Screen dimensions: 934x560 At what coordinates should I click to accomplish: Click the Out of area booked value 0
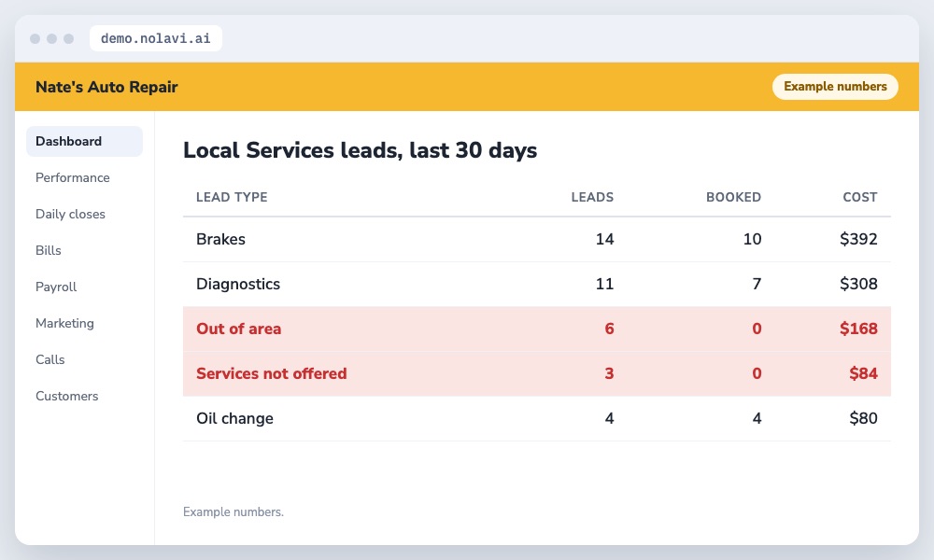(757, 329)
